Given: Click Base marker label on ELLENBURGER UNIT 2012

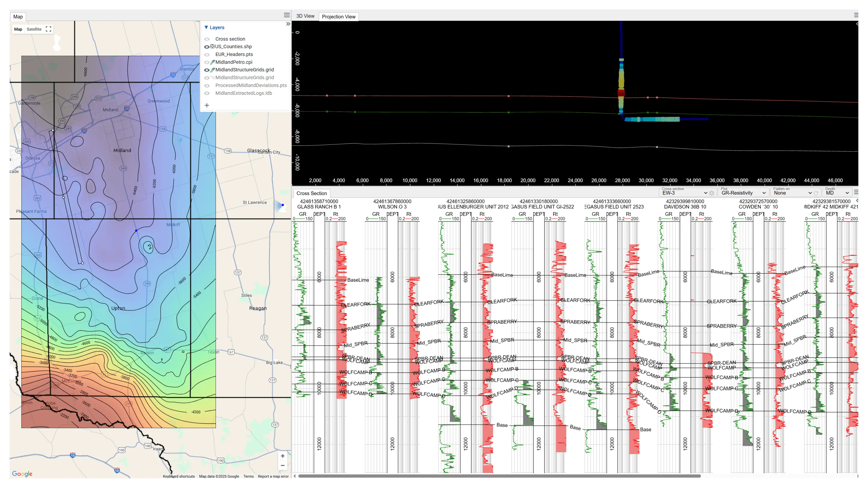Looking at the screenshot, I should click(x=502, y=425).
